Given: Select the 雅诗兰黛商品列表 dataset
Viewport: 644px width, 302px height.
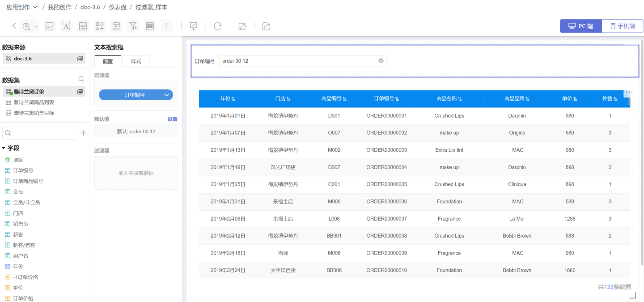Looking at the screenshot, I should pyautogui.click(x=34, y=102).
